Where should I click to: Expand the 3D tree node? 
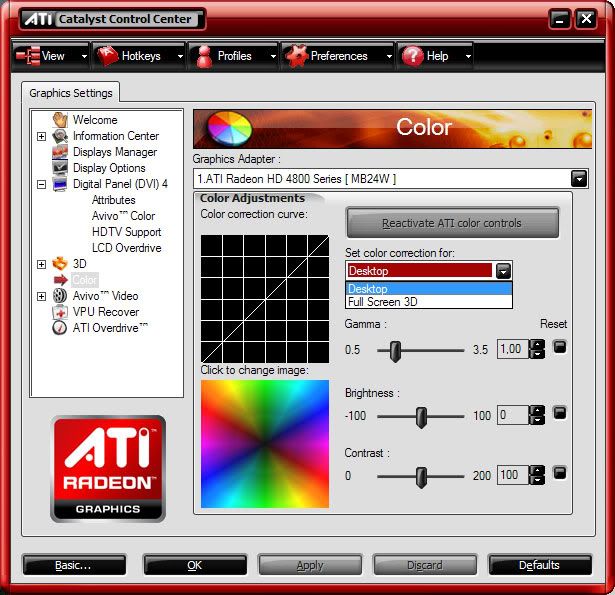click(41, 264)
